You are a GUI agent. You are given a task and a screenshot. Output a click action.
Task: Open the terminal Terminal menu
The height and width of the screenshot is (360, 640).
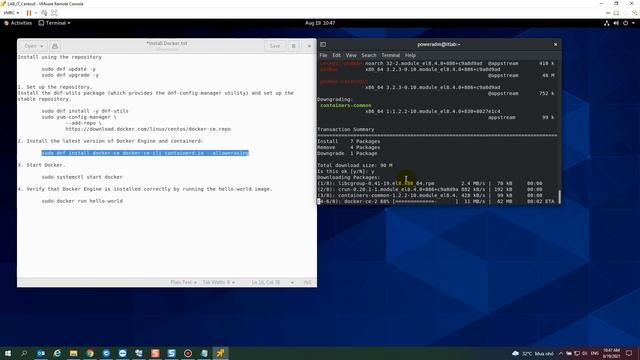point(391,55)
